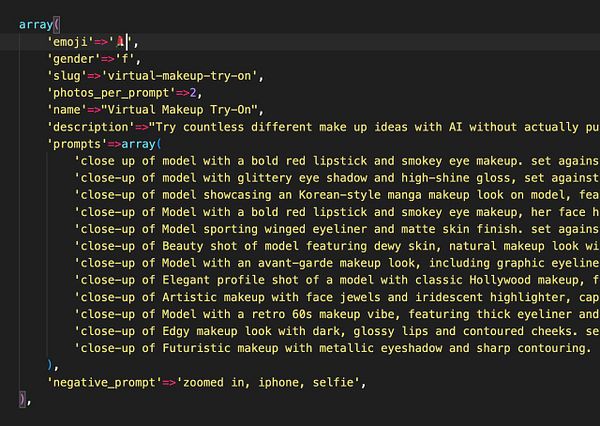
Task: Click the prompt about Edgy makeup with dark, glossy lips
Action: (x=337, y=331)
